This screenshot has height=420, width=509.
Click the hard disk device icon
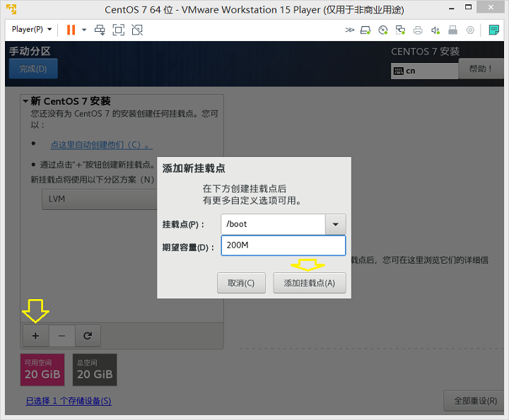point(365,30)
